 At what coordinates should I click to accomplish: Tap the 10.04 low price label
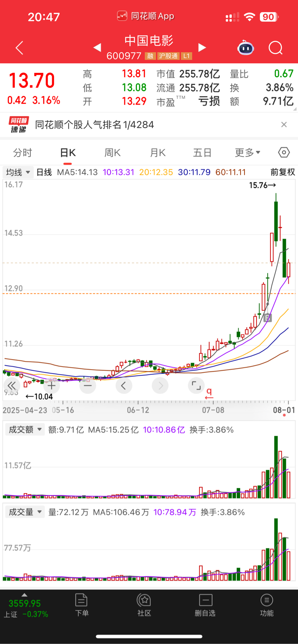tap(39, 396)
